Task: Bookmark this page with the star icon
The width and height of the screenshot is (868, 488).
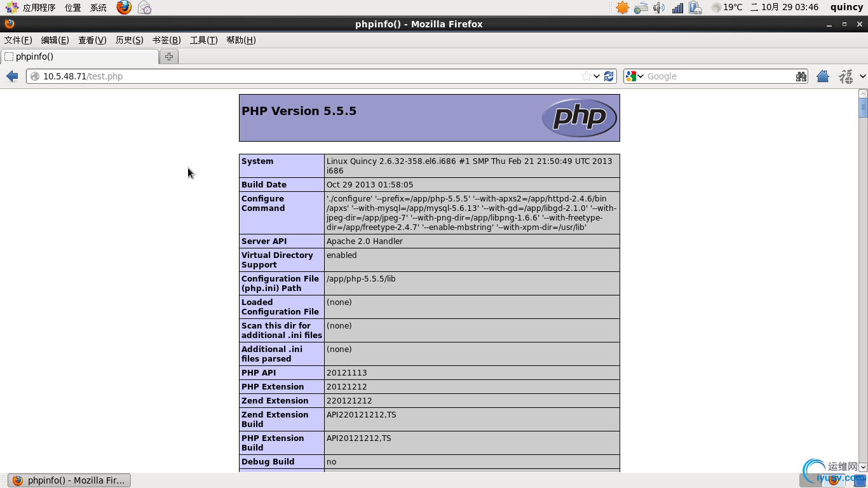Action: [x=586, y=76]
